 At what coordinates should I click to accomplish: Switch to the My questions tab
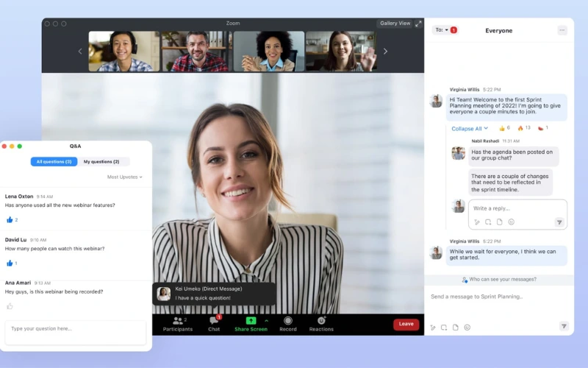(x=101, y=161)
